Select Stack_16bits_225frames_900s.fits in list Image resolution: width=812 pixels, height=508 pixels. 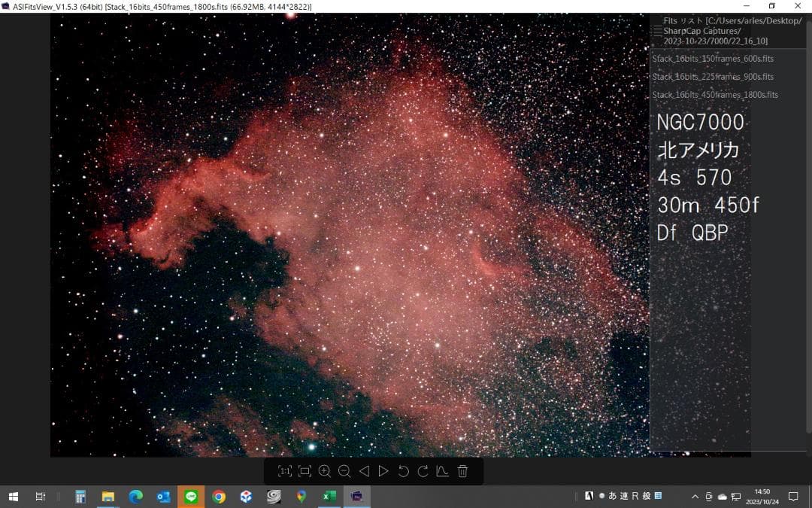pyautogui.click(x=713, y=77)
